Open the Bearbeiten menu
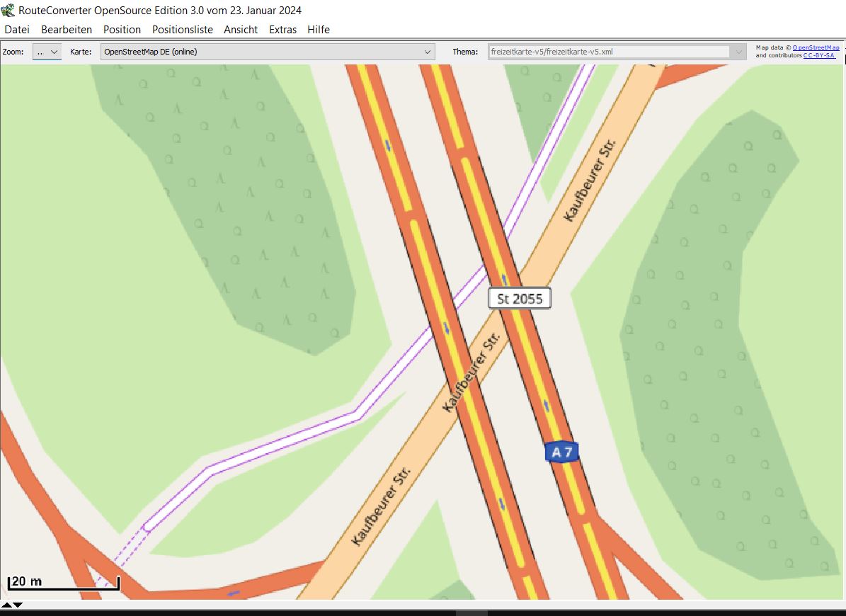This screenshot has width=846, height=616. point(67,30)
